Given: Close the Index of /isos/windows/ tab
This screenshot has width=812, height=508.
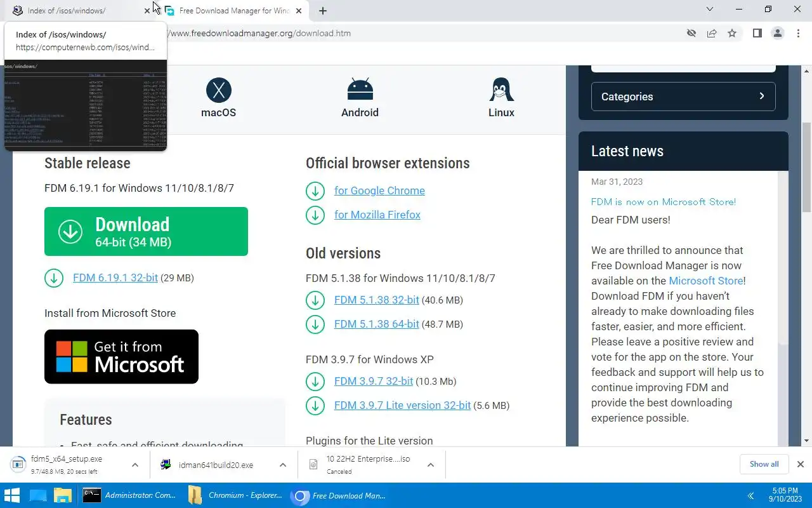Looking at the screenshot, I should pos(148,11).
